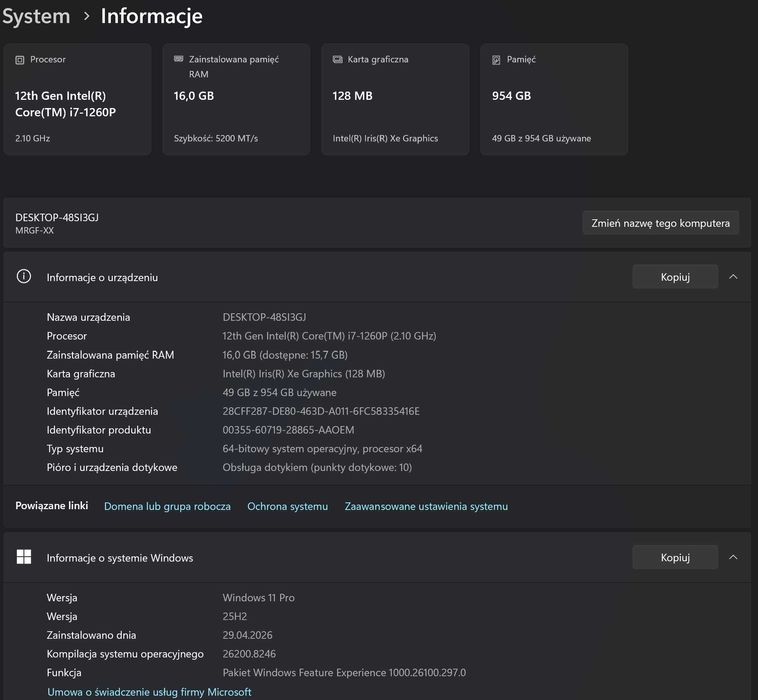Select the DESKTOP-48SI3GJ header name
This screenshot has width=758, height=700.
click(x=57, y=217)
